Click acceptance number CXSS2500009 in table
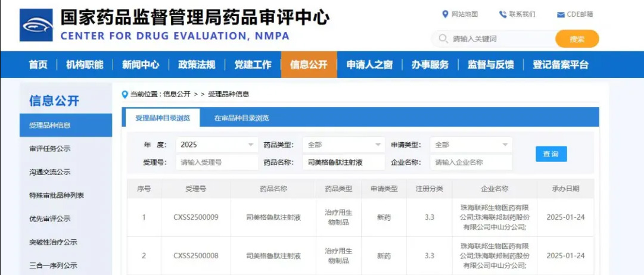This screenshot has width=644, height=275. pos(195,217)
